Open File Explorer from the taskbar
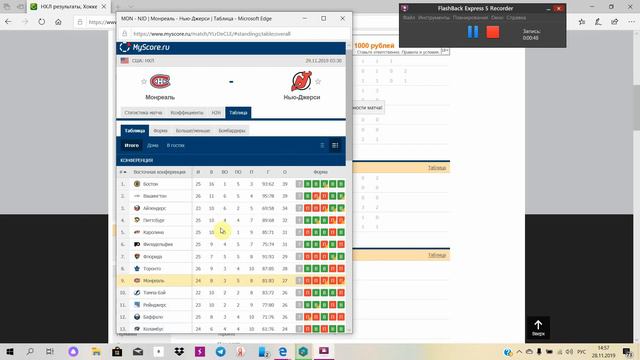The width and height of the screenshot is (640, 360). click(96, 351)
